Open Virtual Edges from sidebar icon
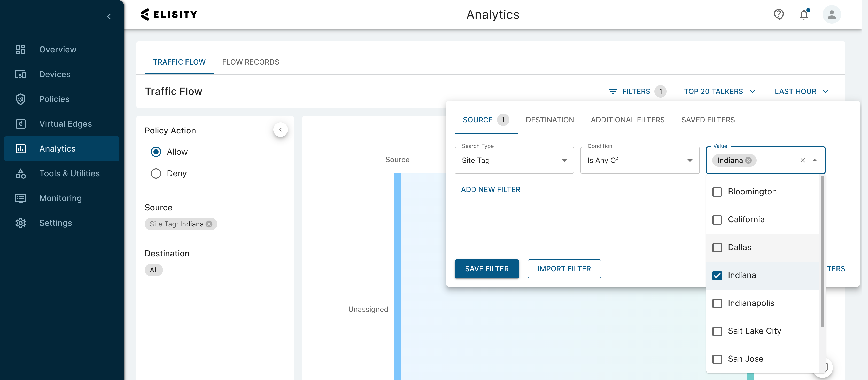 [21, 124]
